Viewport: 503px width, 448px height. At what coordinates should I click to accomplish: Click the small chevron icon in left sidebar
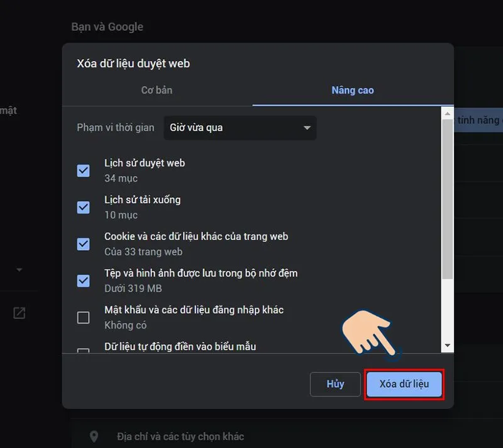pos(19,270)
